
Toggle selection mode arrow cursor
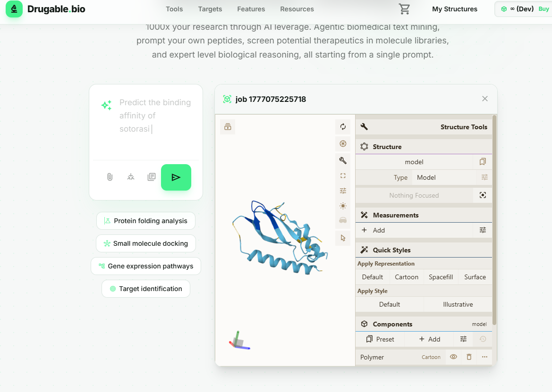343,238
